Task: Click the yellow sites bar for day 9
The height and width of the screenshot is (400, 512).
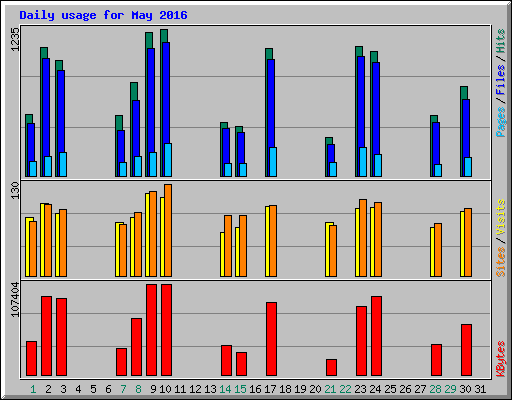Action: (147, 235)
